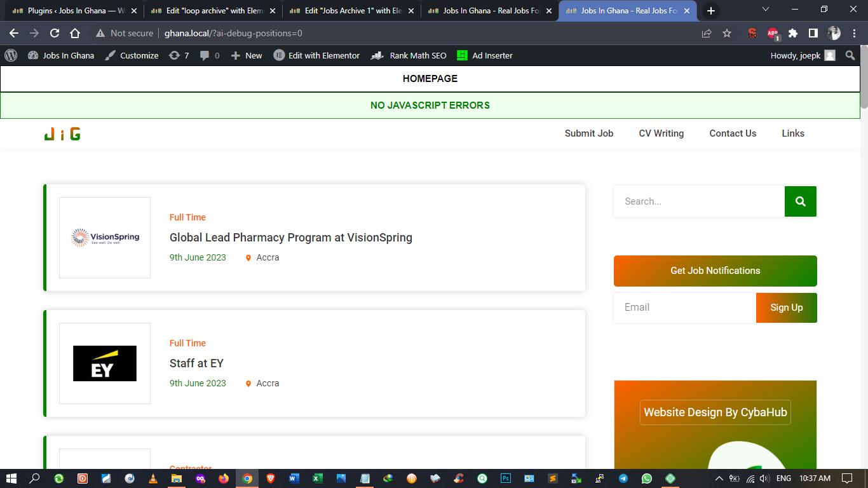Focus the Email input field
The height and width of the screenshot is (488, 868).
click(x=685, y=308)
